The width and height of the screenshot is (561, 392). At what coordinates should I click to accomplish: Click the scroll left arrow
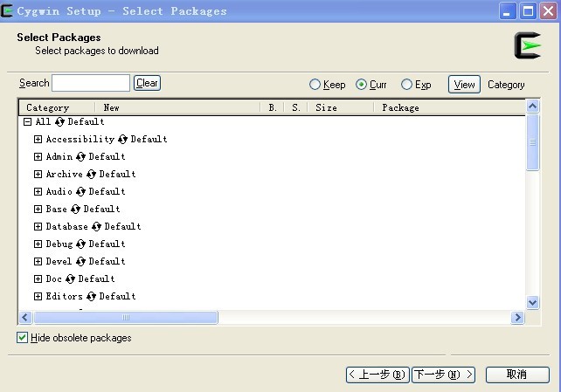click(25, 317)
